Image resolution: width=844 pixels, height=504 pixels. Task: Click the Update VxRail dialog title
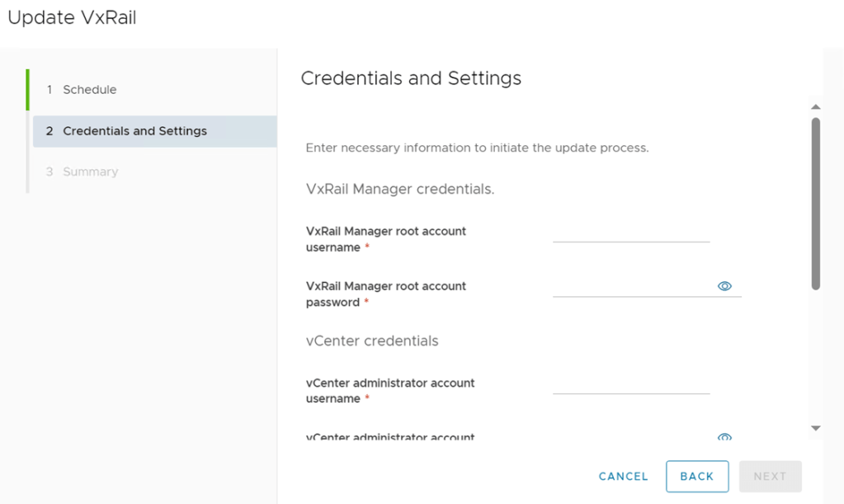[x=72, y=18]
